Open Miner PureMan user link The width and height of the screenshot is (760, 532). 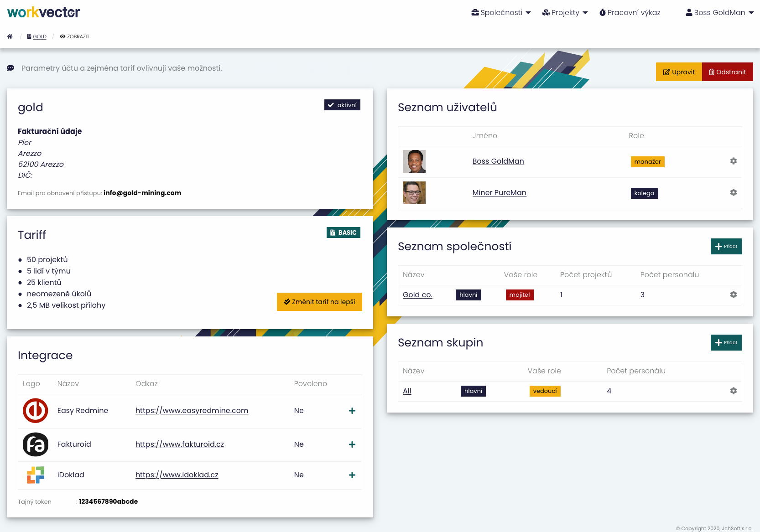coord(499,193)
